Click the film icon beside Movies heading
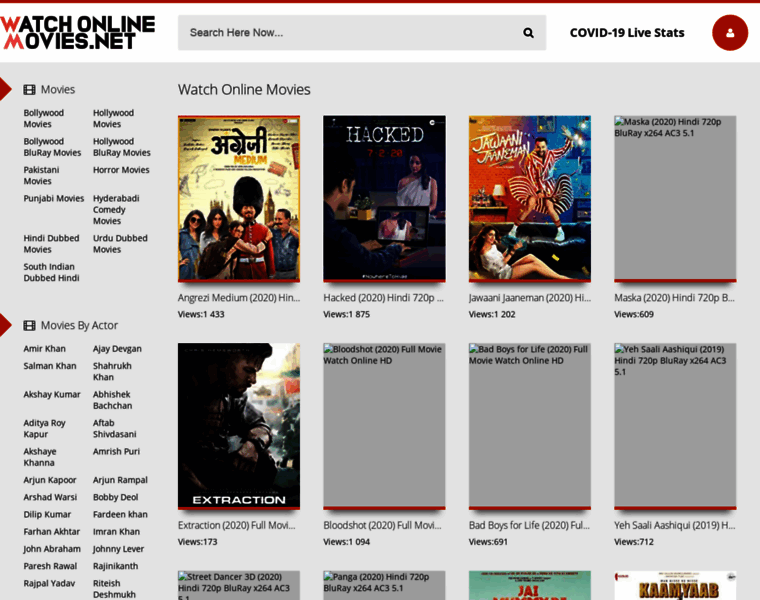The width and height of the screenshot is (760, 600). (30, 90)
